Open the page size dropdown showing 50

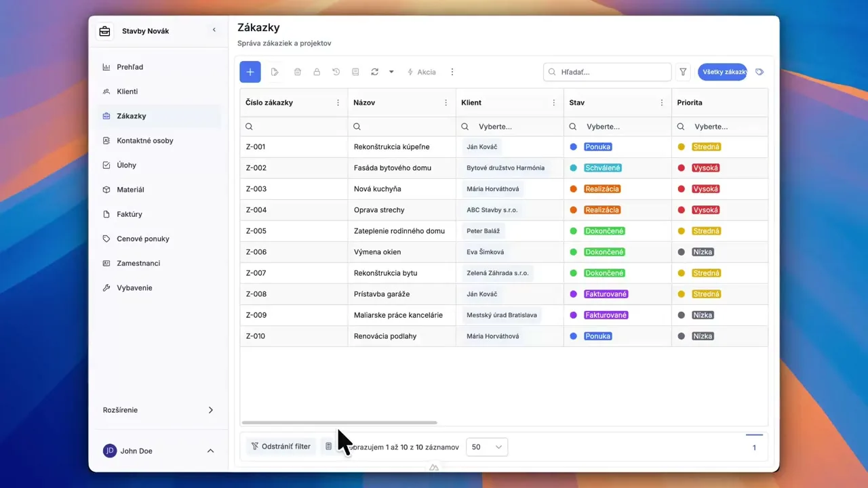coord(486,447)
